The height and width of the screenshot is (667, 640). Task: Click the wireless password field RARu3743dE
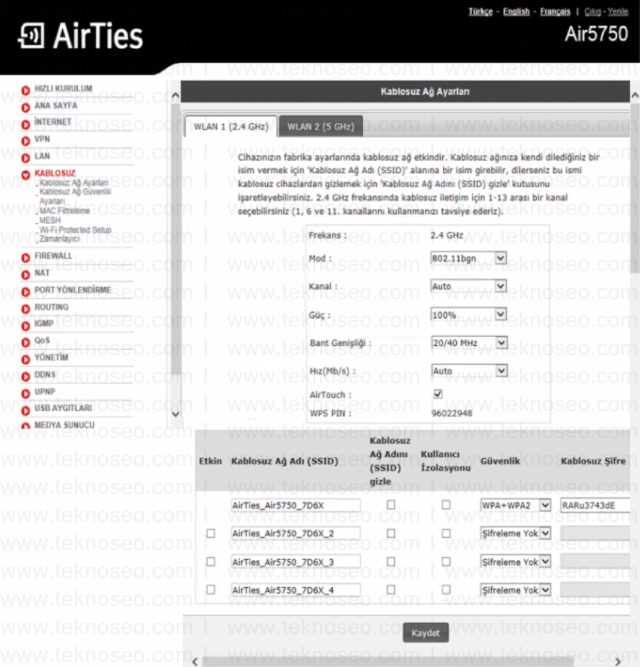tap(595, 505)
